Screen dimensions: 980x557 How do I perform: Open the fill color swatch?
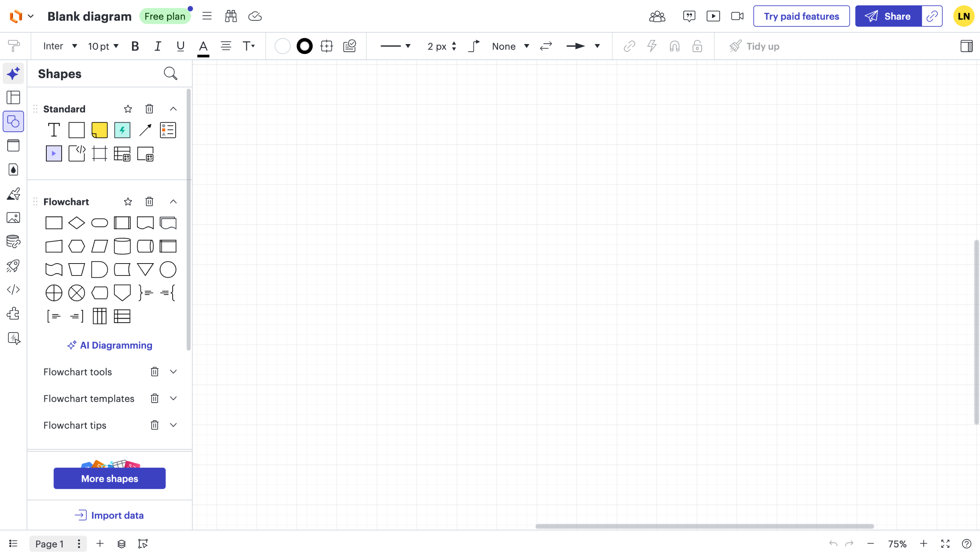pyautogui.click(x=283, y=46)
